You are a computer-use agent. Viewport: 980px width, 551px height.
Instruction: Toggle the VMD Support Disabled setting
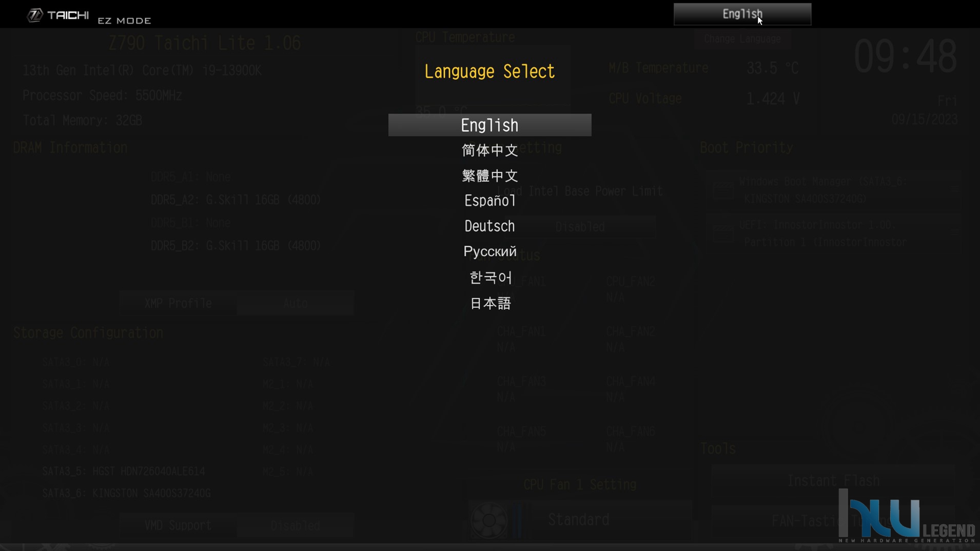click(x=295, y=526)
